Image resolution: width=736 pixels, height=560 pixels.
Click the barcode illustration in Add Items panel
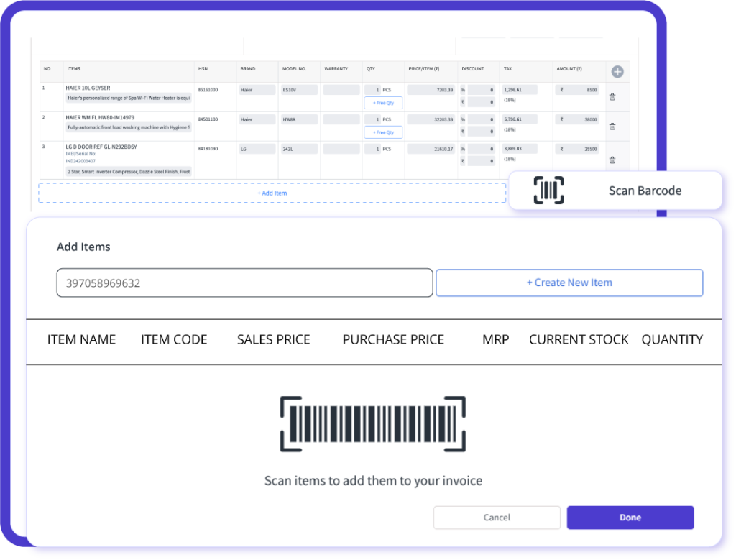pos(374,423)
